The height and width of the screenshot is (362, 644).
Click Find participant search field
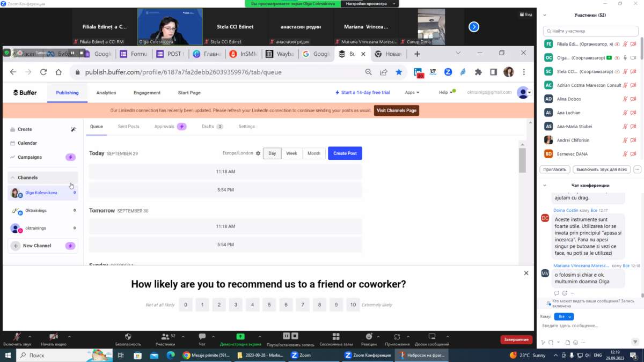point(590,31)
